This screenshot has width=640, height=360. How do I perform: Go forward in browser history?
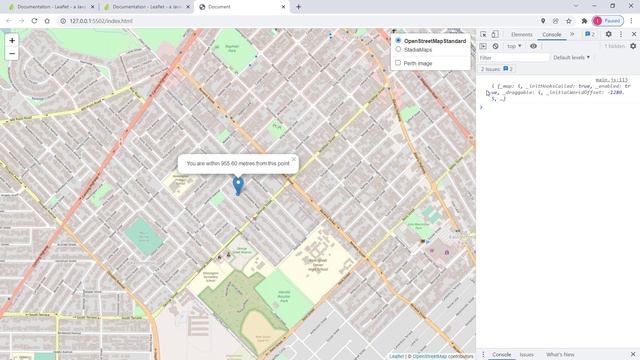(x=21, y=21)
